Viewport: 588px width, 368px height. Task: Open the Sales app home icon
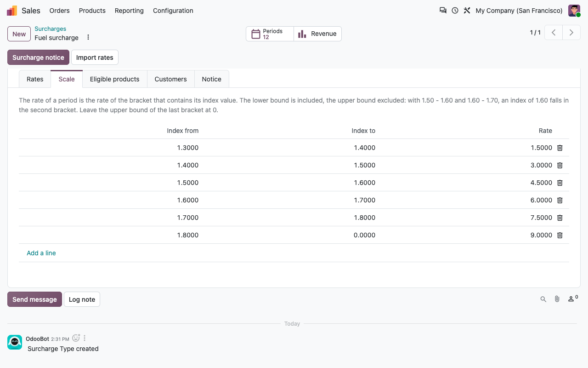[12, 11]
